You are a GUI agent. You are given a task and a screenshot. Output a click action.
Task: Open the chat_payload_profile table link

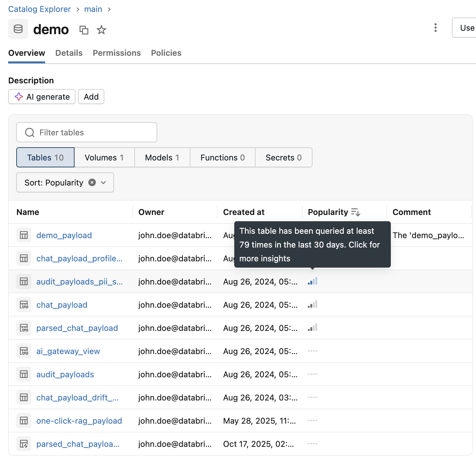click(x=79, y=259)
